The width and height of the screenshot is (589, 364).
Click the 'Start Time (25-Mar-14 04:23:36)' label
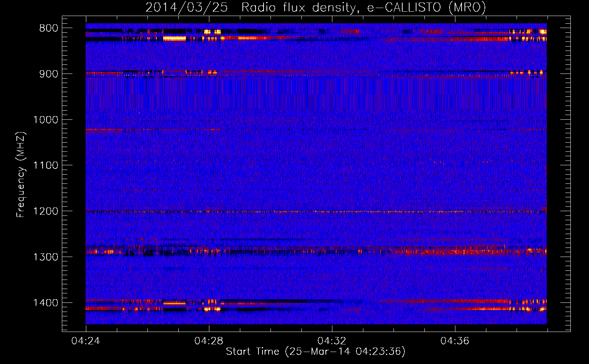coord(316,352)
